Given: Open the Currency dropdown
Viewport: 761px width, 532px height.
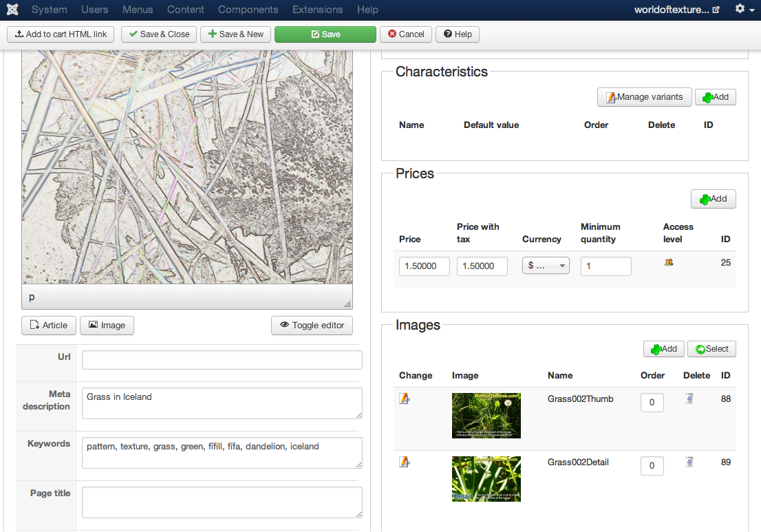Looking at the screenshot, I should (x=546, y=266).
